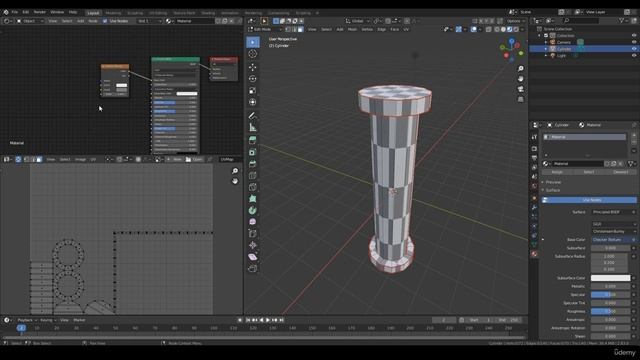Select the Smooth tool
Viewport: 640px width, 360px height.
[253, 222]
